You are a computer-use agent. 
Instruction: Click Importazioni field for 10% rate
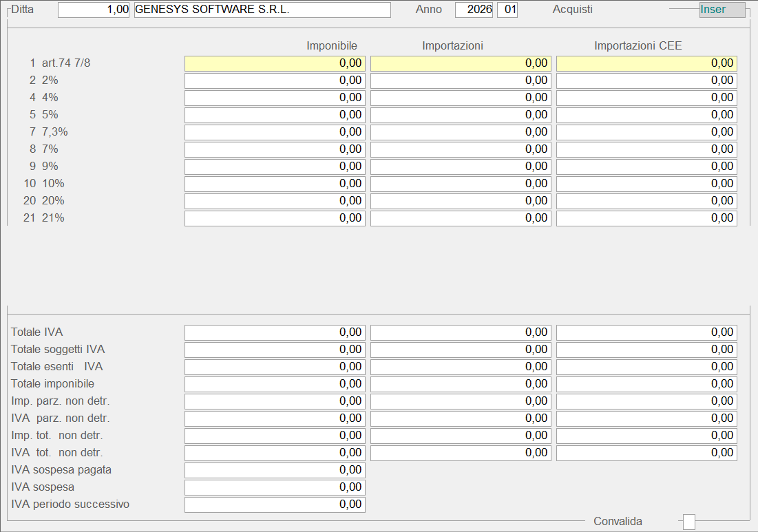click(461, 184)
